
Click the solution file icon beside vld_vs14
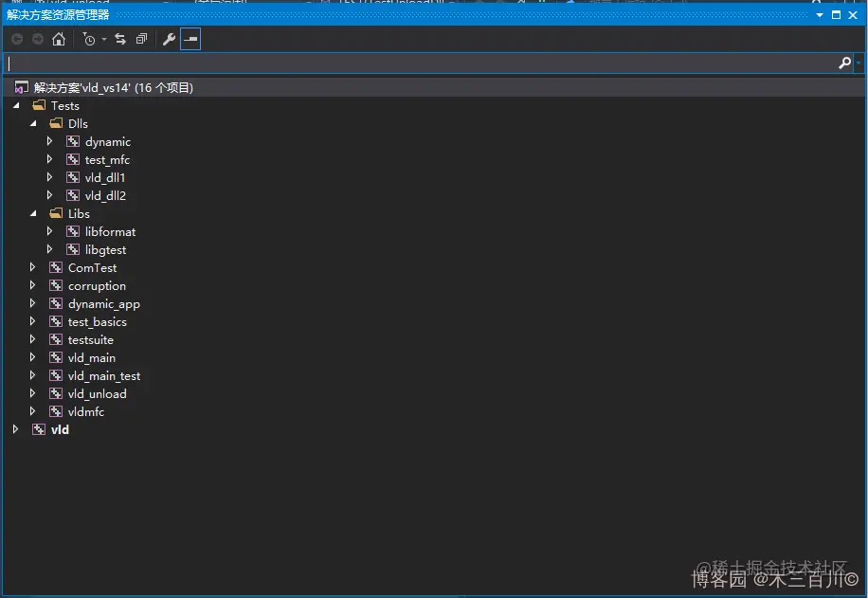coord(21,87)
